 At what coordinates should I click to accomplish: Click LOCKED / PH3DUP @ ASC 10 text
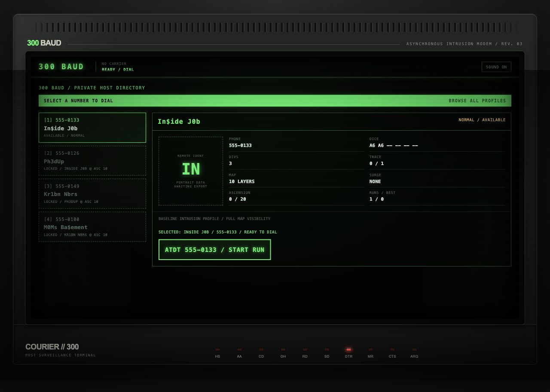71,202
